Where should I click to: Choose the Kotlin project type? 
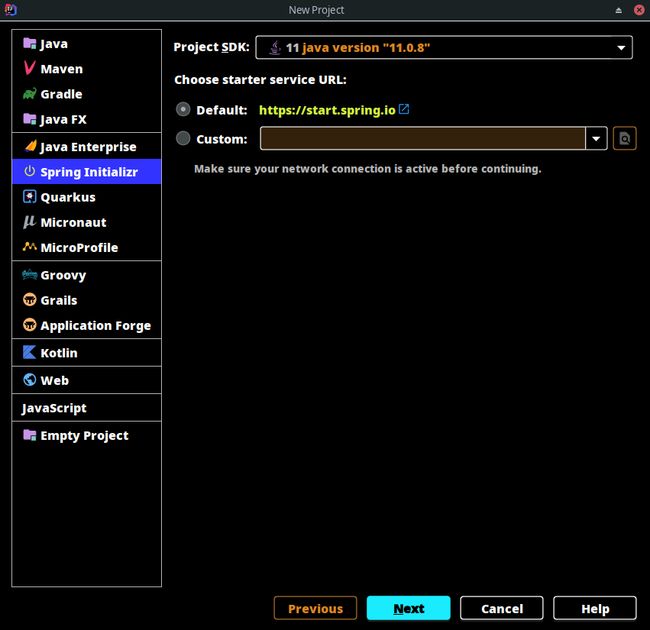(87, 353)
